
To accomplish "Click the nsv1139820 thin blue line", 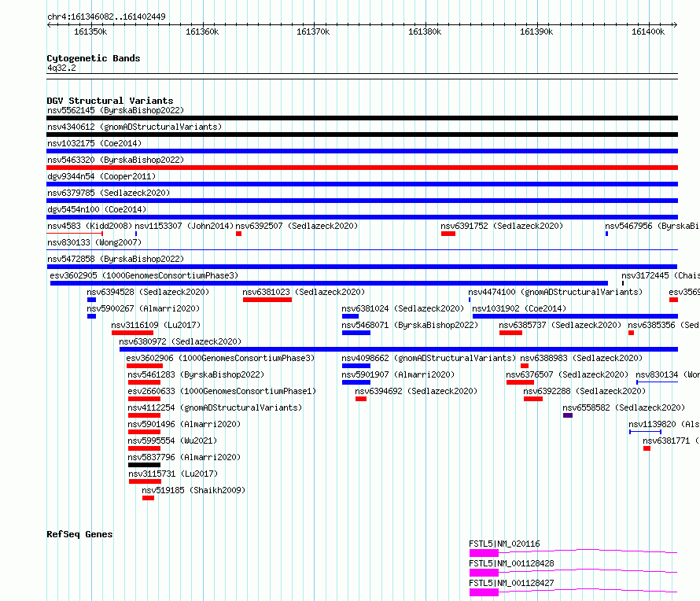I will click(646, 432).
